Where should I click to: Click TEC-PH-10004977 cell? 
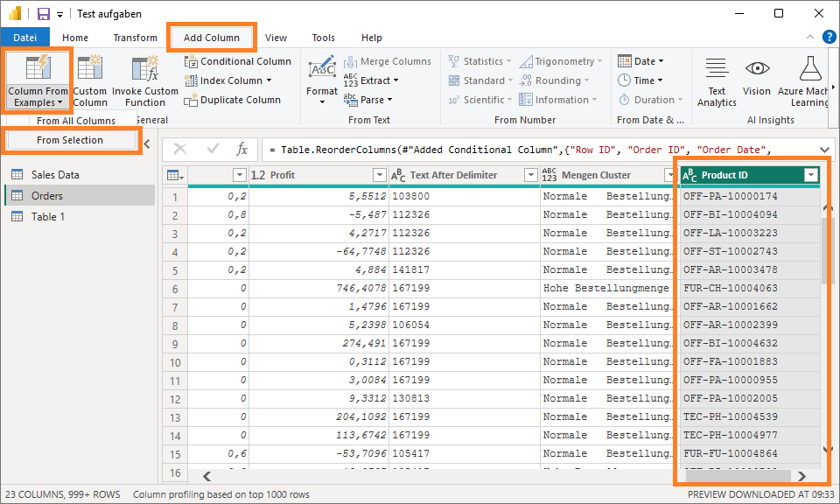[750, 435]
